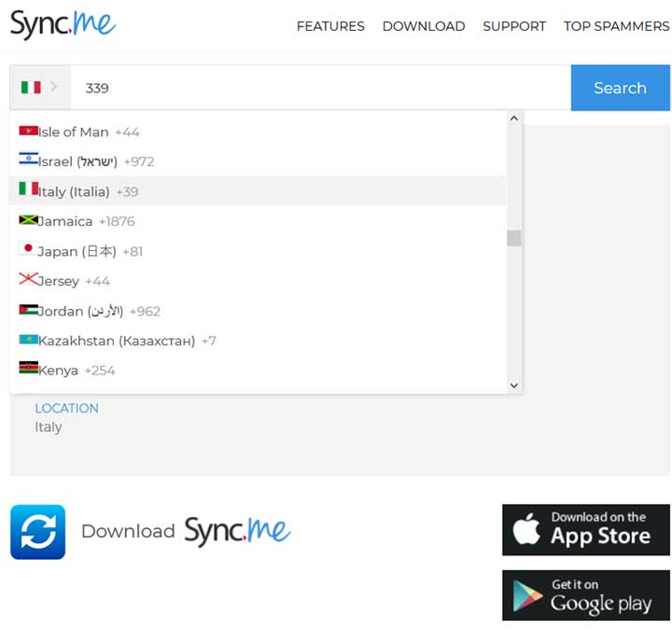Click the country list scroll down arrow
Image resolution: width=672 pixels, height=643 pixels.
[x=514, y=385]
